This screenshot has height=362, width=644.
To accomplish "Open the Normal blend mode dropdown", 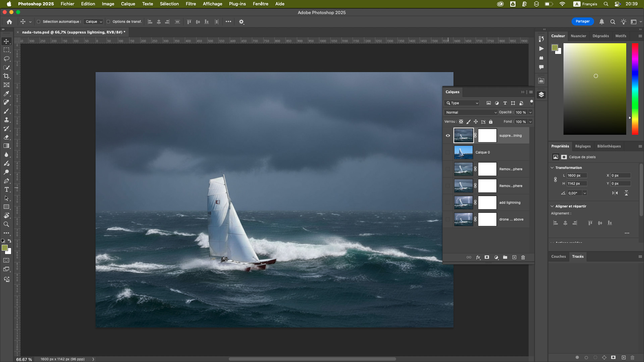I will pyautogui.click(x=471, y=113).
